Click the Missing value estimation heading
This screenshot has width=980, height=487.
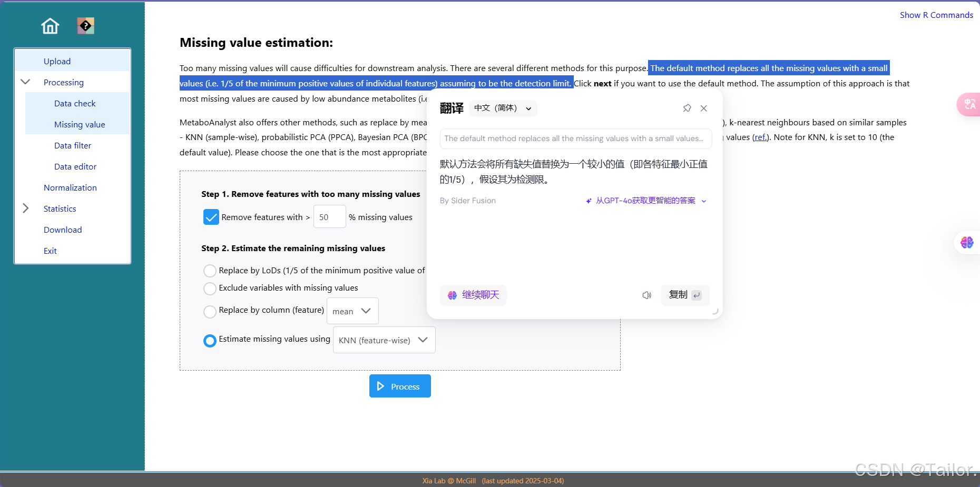click(x=256, y=43)
